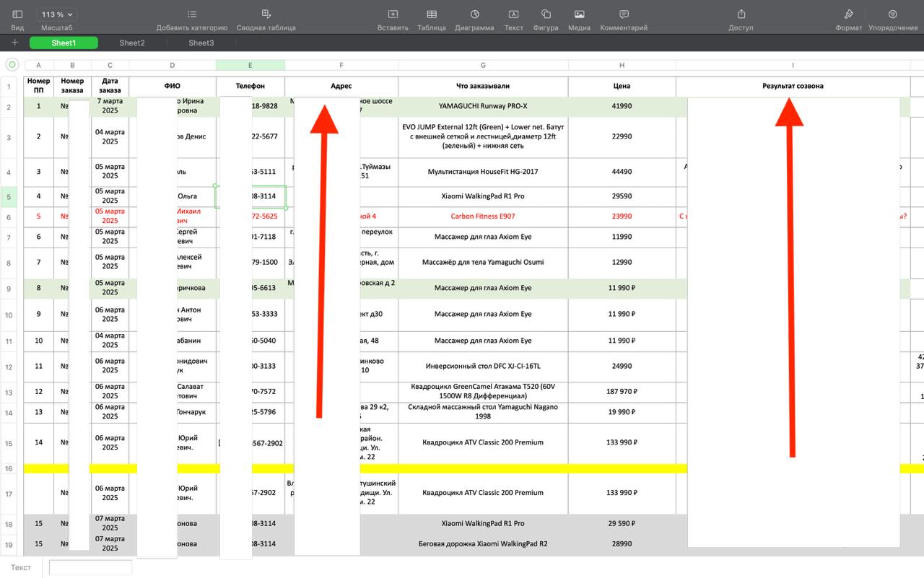Open the Вставить insert menu
Screen dimensions: 924x578
coord(393,14)
